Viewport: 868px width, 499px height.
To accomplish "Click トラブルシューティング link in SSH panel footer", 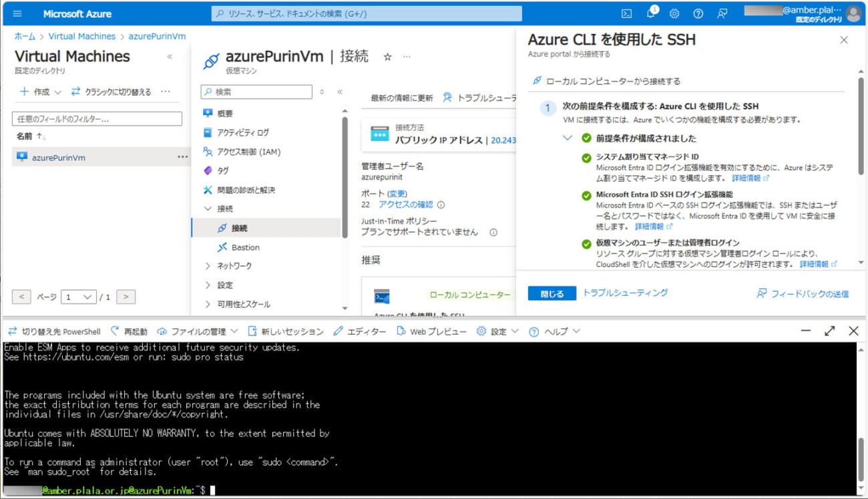I will (625, 293).
